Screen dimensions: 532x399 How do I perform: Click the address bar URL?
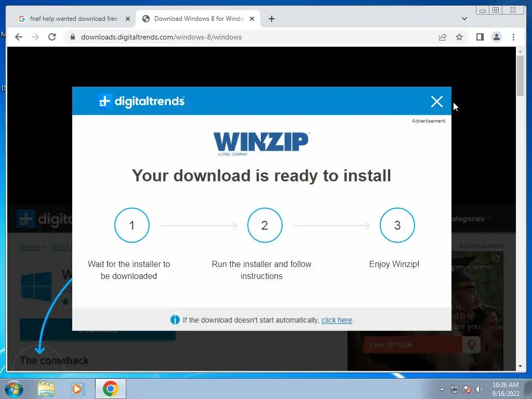coord(161,37)
